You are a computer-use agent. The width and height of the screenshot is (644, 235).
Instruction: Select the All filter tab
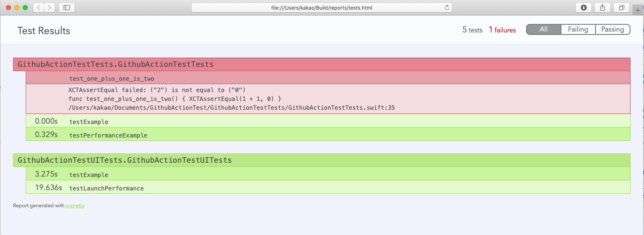pyautogui.click(x=544, y=29)
